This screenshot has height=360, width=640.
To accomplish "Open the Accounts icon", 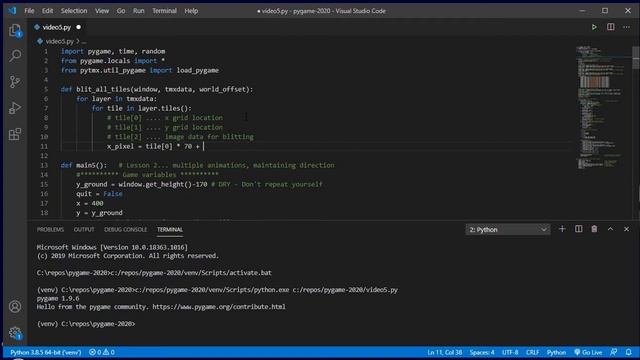I will tap(15, 307).
